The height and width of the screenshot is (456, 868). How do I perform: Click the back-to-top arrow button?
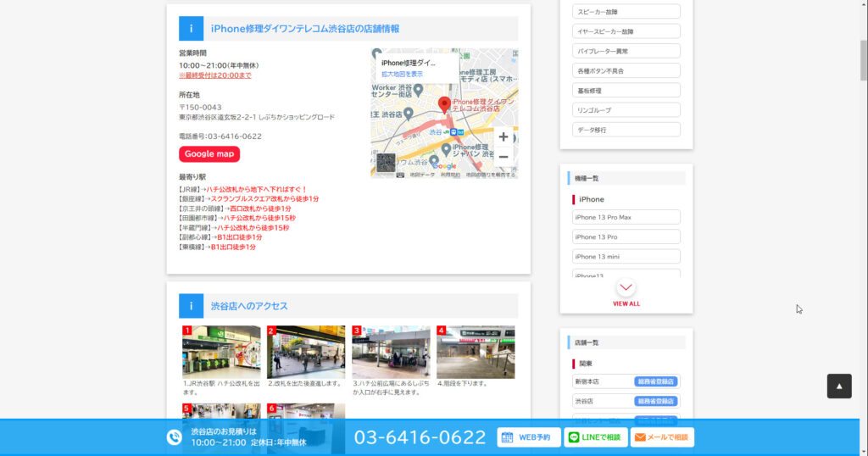pos(839,386)
